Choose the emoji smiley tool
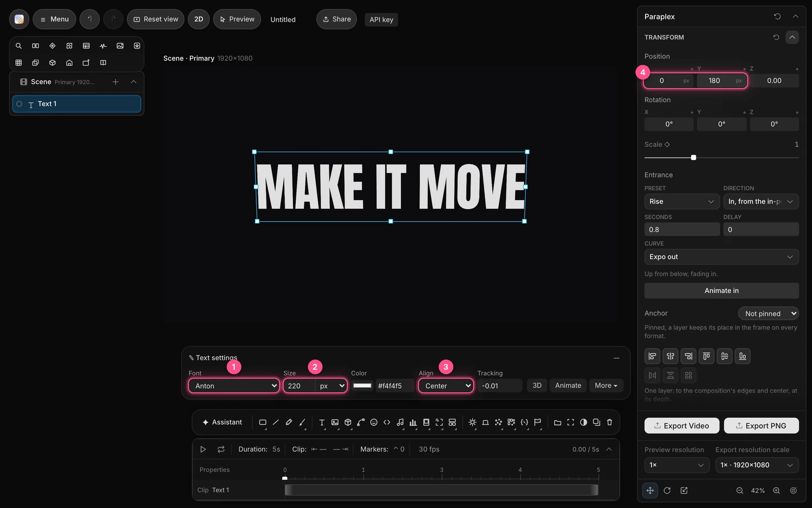The width and height of the screenshot is (812, 508). 374,422
